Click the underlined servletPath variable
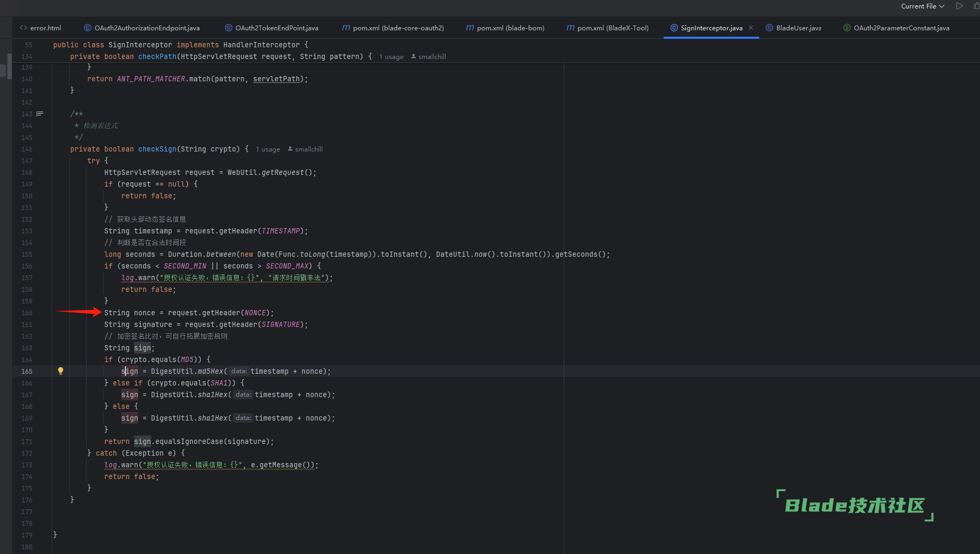This screenshot has height=554, width=980. [277, 79]
